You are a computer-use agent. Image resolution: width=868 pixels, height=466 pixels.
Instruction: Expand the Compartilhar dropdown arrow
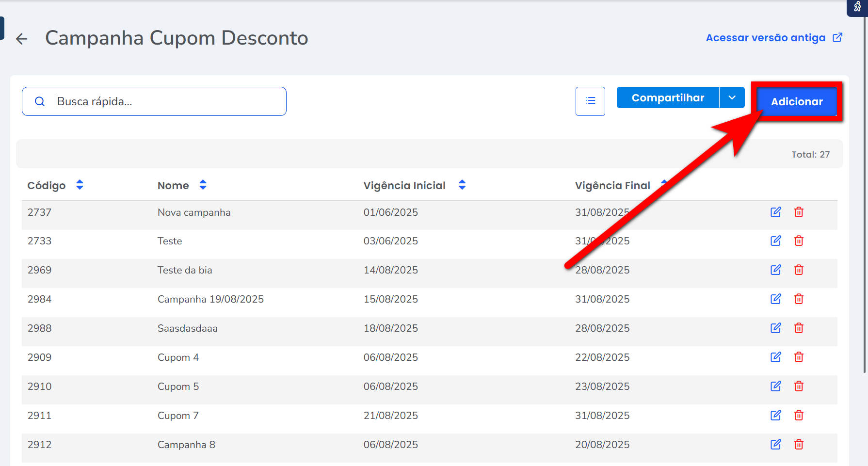point(732,98)
